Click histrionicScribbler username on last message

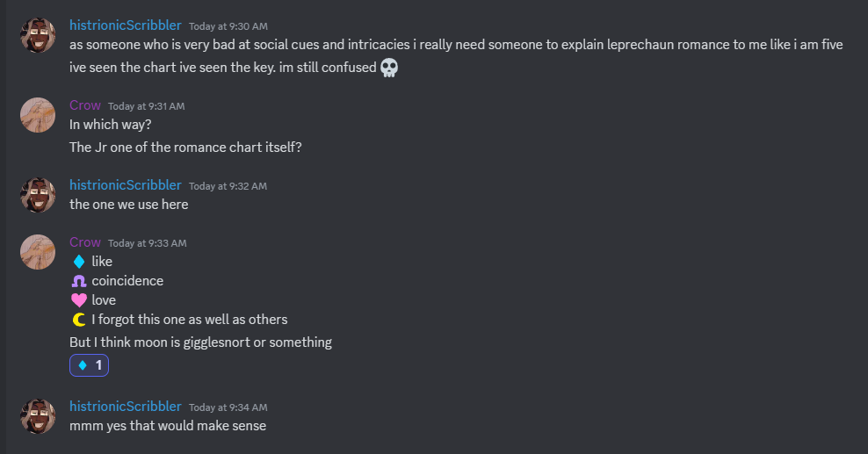[125, 407]
